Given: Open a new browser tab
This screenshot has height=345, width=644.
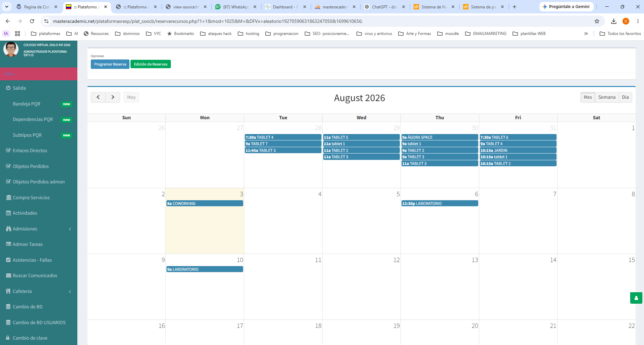Looking at the screenshot, I should tap(515, 7).
